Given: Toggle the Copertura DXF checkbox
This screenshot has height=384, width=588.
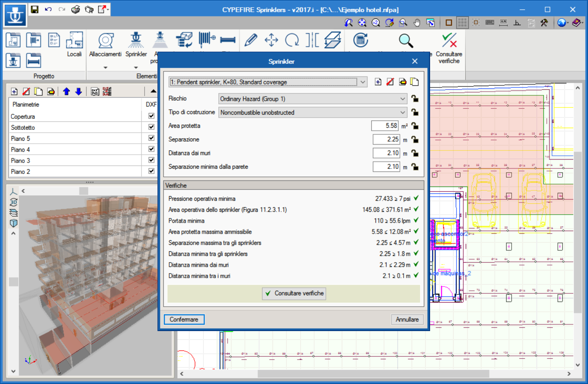Looking at the screenshot, I should (151, 116).
